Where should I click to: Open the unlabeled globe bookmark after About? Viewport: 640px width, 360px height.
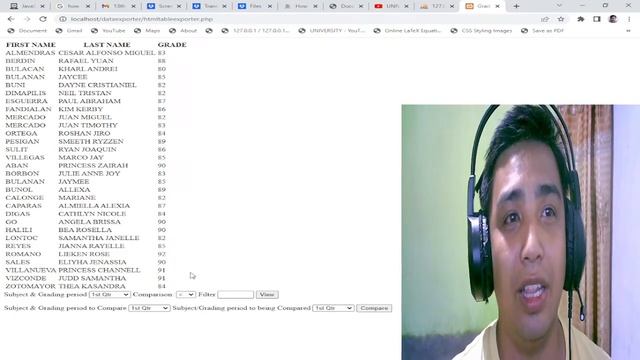(209, 31)
